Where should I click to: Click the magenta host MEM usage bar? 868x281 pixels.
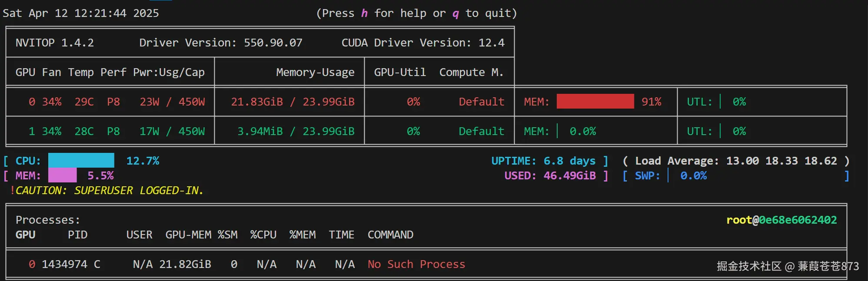62,175
